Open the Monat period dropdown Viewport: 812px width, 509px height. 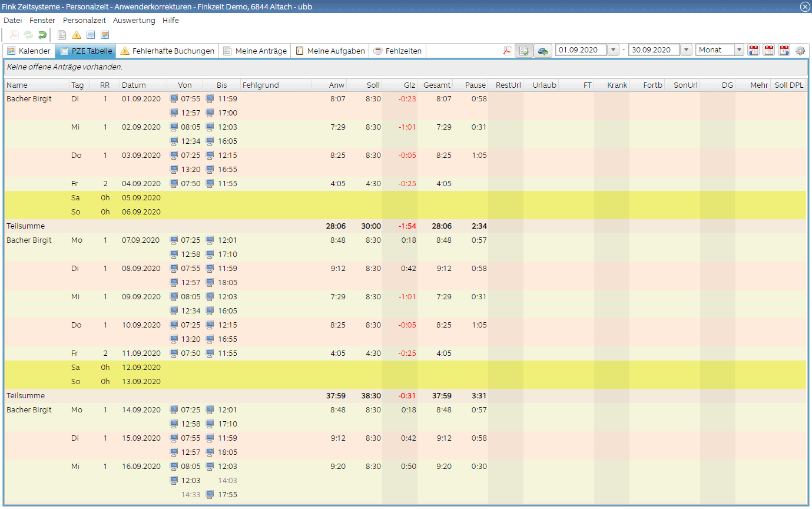(740, 50)
